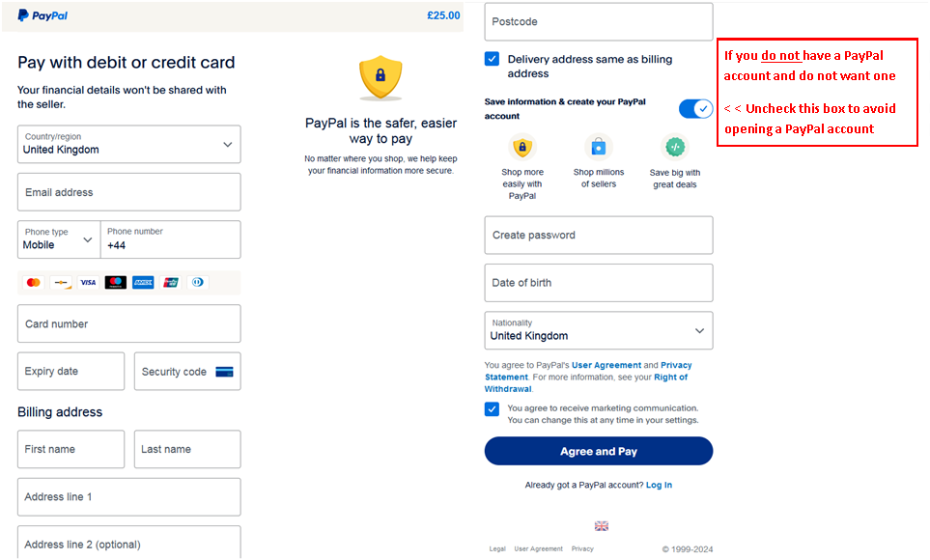Click the Diners Club card icon
The height and width of the screenshot is (560, 930).
pyautogui.click(x=198, y=282)
